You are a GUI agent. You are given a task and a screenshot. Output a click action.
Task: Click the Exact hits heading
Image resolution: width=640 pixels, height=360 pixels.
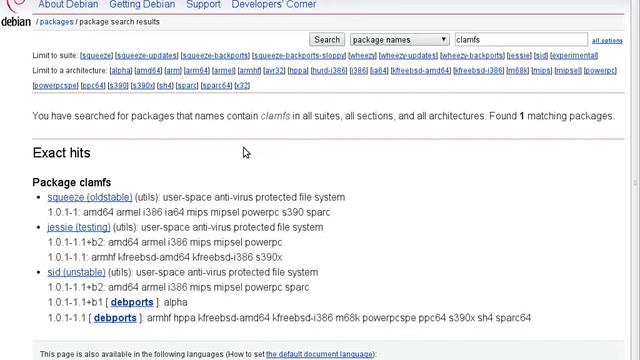(62, 153)
